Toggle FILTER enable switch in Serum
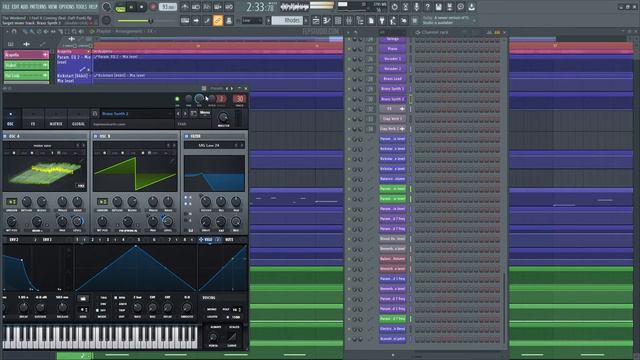This screenshot has width=640, height=360. pos(187,136)
